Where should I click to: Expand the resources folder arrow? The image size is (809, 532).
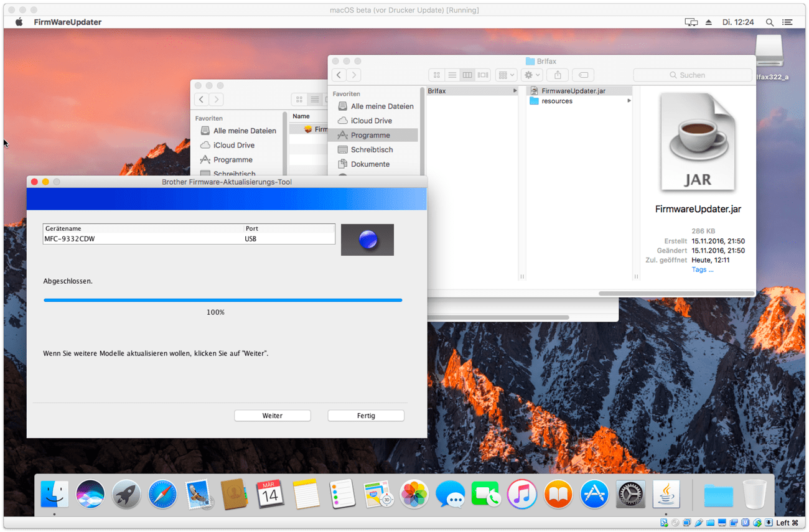[x=629, y=101]
